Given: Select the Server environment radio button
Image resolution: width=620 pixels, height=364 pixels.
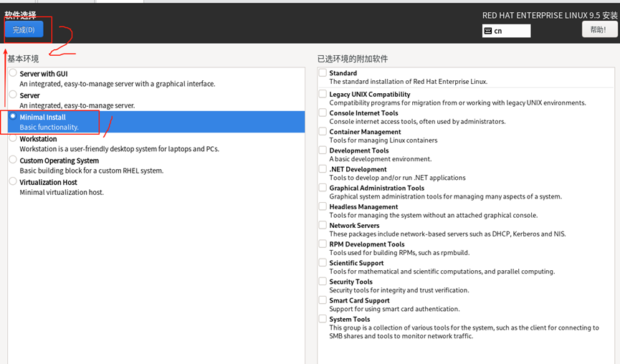Looking at the screenshot, I should (x=13, y=95).
